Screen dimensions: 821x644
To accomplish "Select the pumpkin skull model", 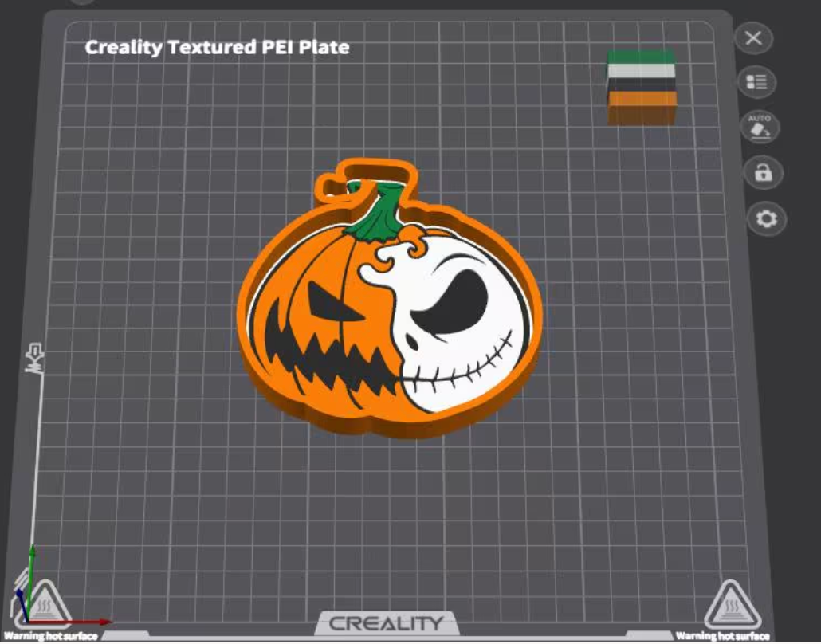I will coord(390,298).
